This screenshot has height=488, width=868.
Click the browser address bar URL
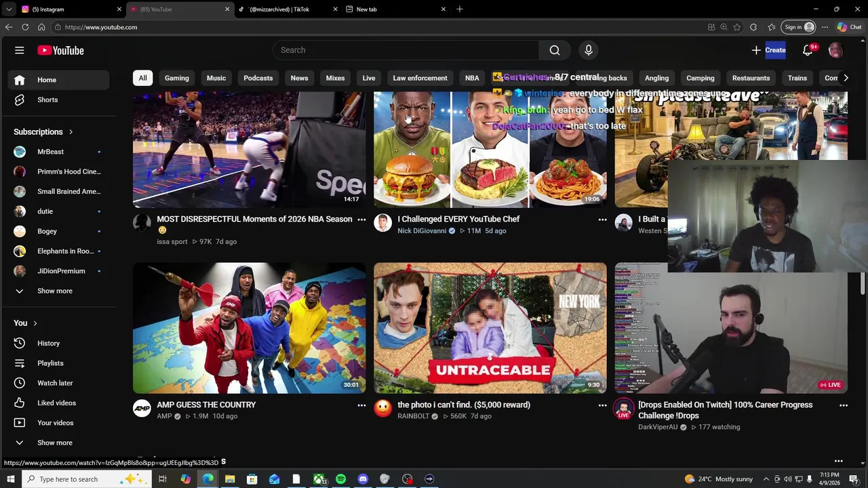[x=101, y=27]
